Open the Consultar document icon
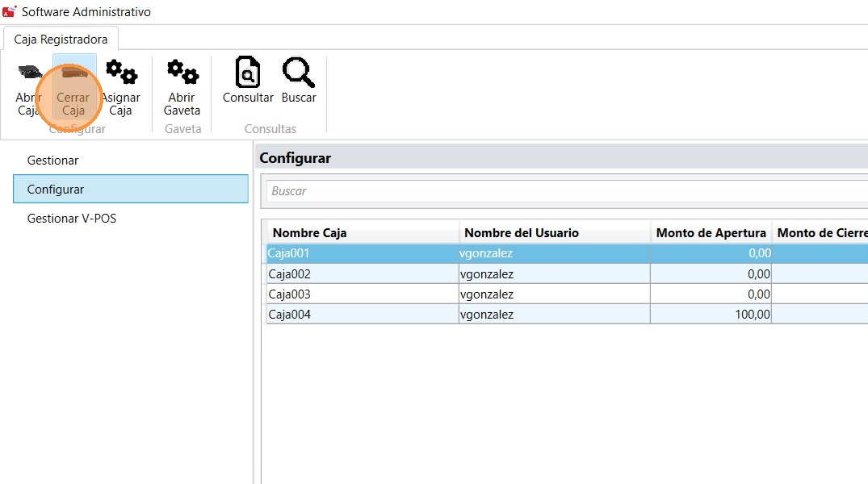This screenshot has height=484, width=868. (x=248, y=73)
